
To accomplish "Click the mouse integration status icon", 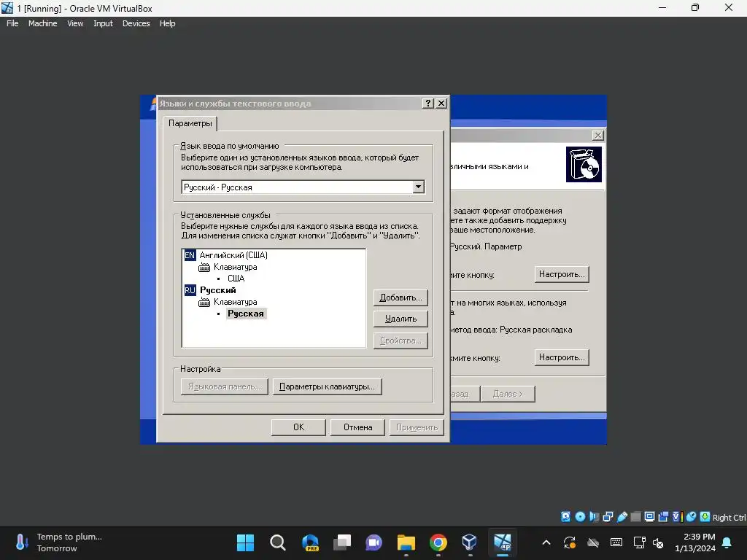I will (692, 517).
